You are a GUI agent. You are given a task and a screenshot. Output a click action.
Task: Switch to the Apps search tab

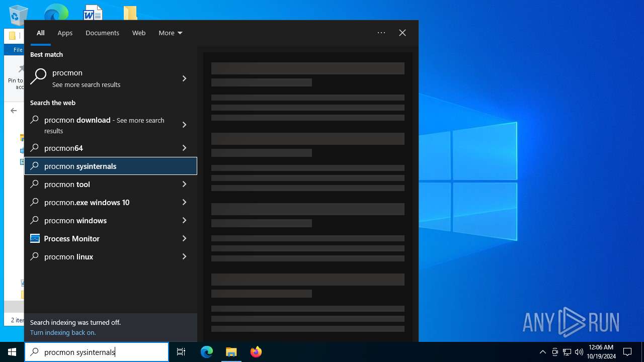65,33
